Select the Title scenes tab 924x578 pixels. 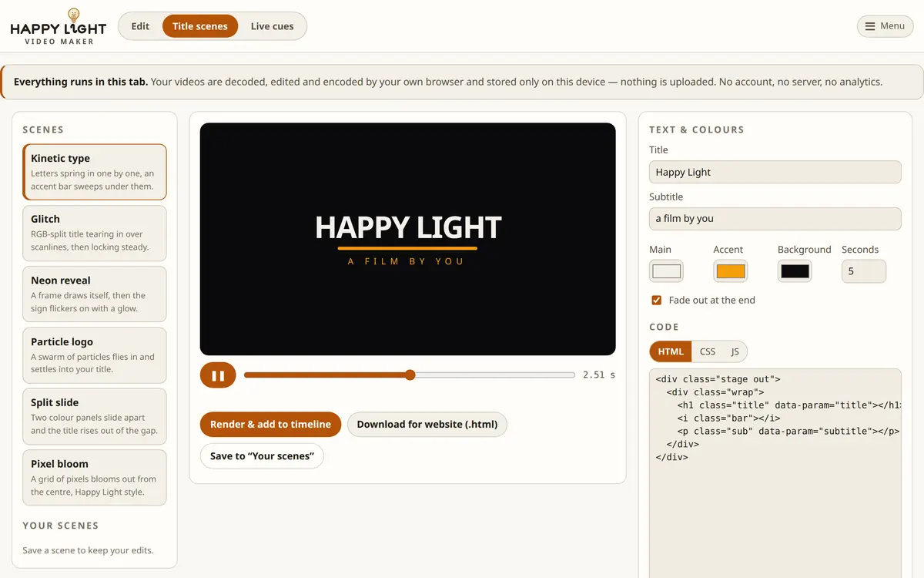[200, 26]
